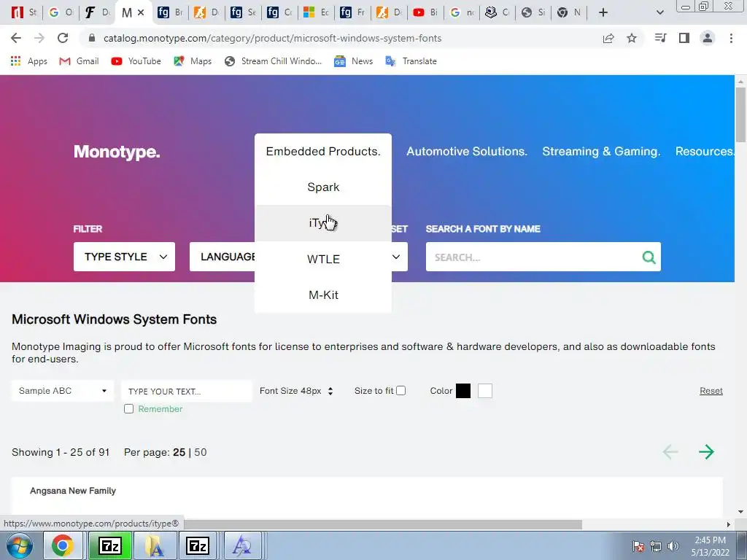This screenshot has width=747, height=560.
Task: Reload the current page
Action: click(63, 38)
